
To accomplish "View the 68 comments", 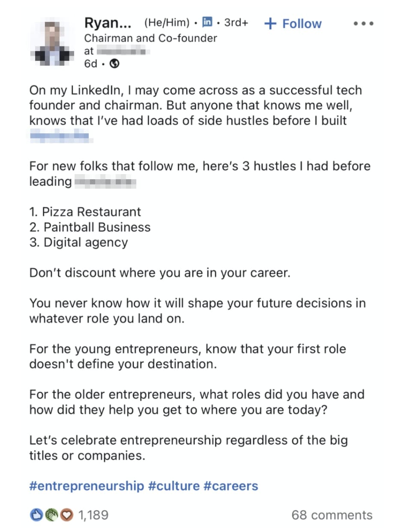I will coord(332,515).
